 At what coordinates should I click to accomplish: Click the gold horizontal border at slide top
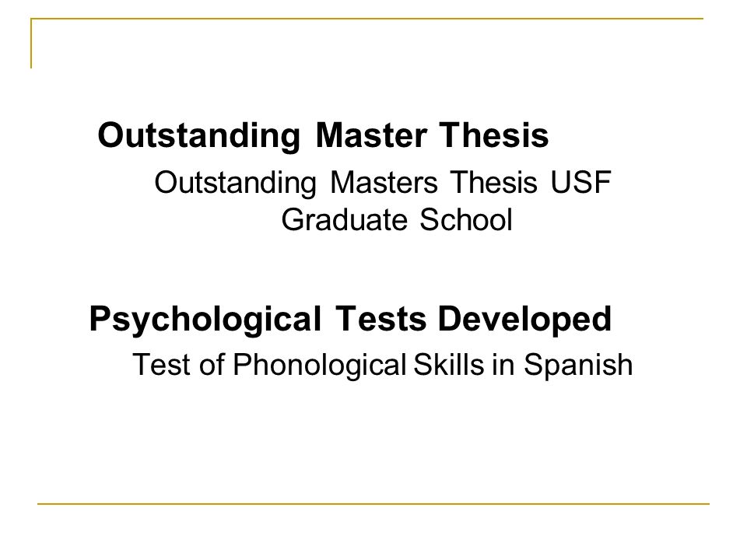[x=366, y=19]
